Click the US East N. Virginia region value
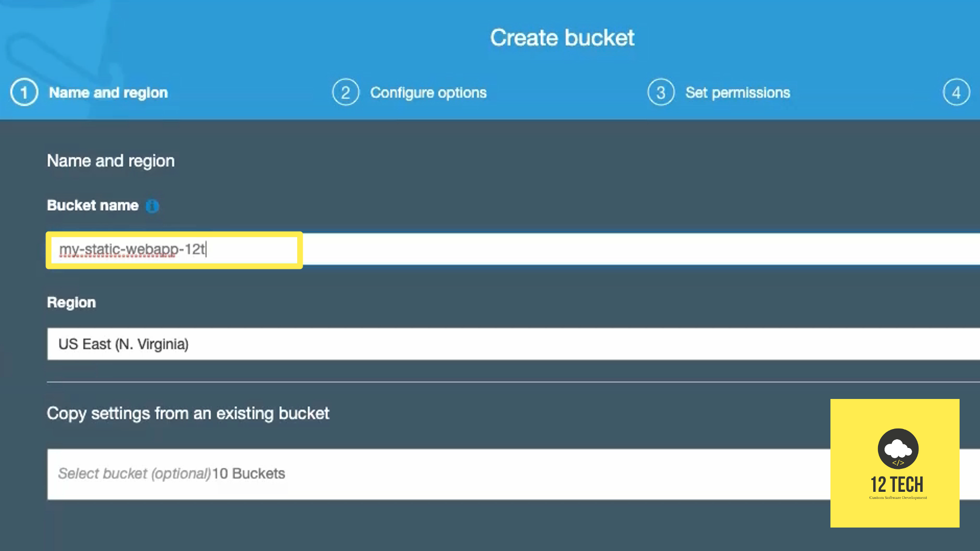Viewport: 980px width, 551px height. click(x=124, y=343)
